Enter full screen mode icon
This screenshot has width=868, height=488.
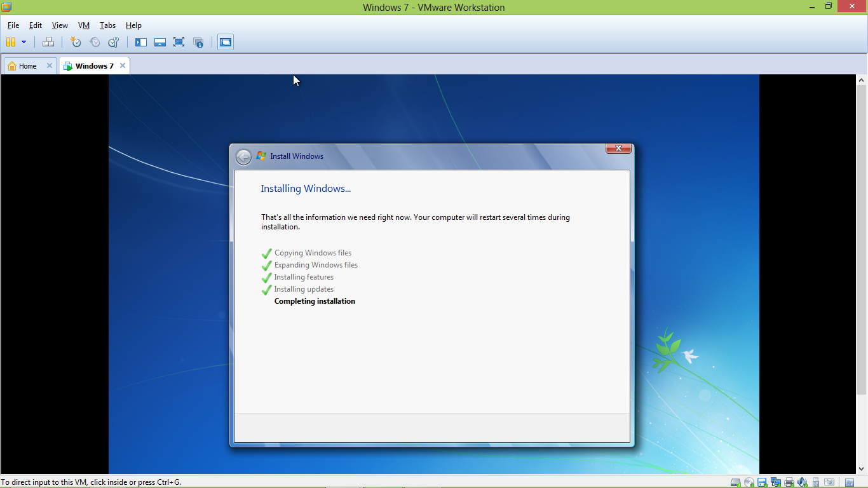pos(179,42)
